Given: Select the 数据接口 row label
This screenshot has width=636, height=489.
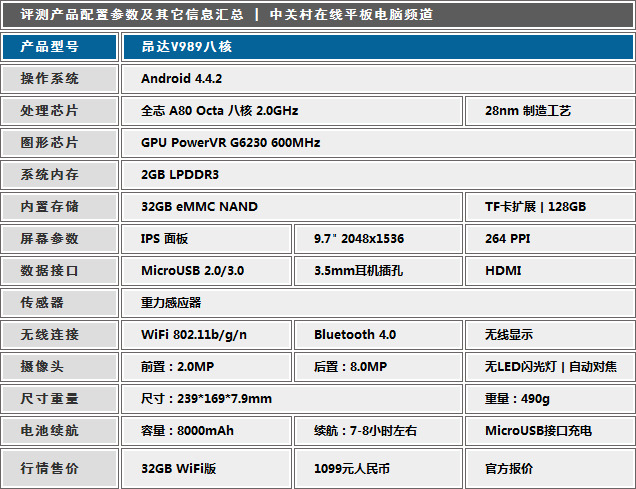Looking at the screenshot, I should coord(60,271).
